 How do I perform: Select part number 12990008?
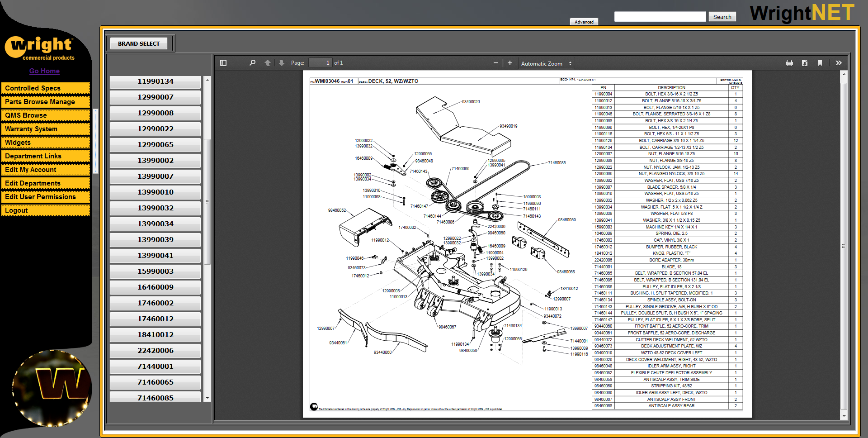tap(156, 113)
